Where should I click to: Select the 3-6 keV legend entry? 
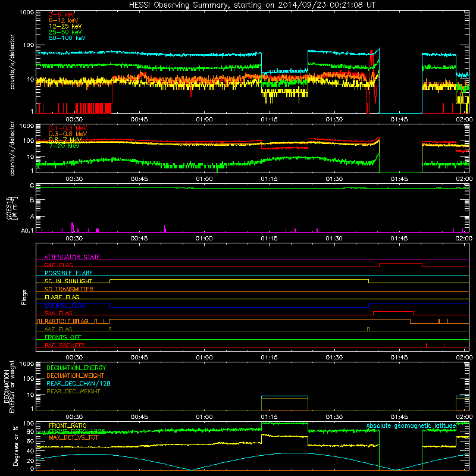coord(62,14)
